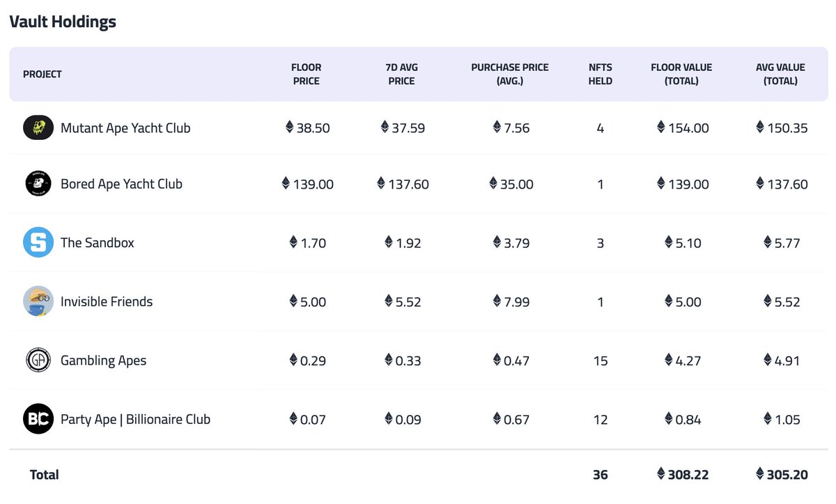Select Invisible Friends purchase price 7.99
The image size is (836, 504).
[511, 302]
